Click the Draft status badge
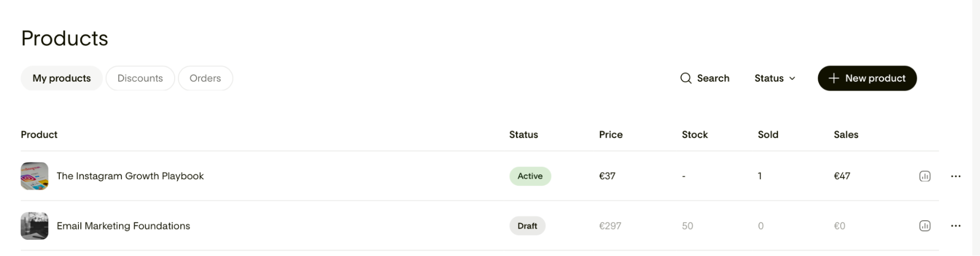 [x=528, y=226]
